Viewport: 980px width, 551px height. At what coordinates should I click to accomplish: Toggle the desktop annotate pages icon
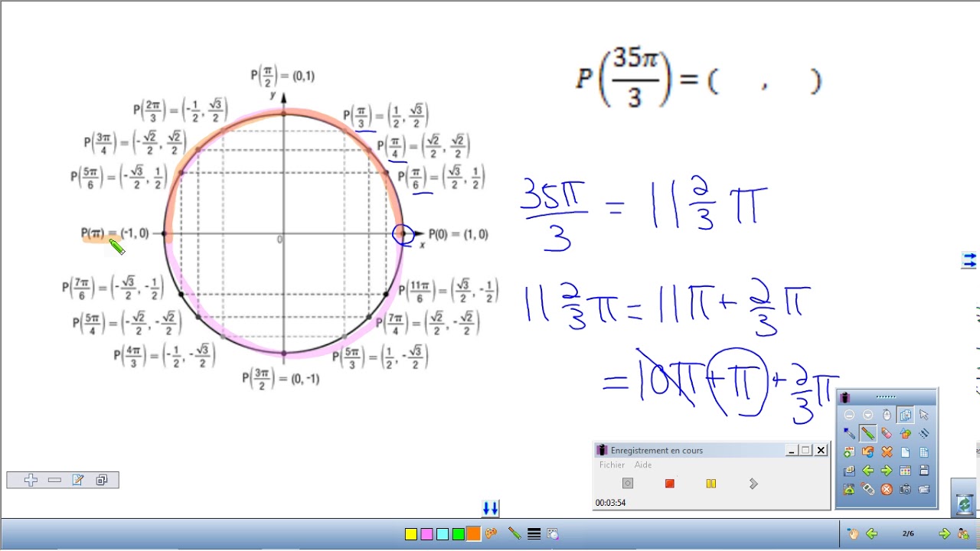pos(905,415)
